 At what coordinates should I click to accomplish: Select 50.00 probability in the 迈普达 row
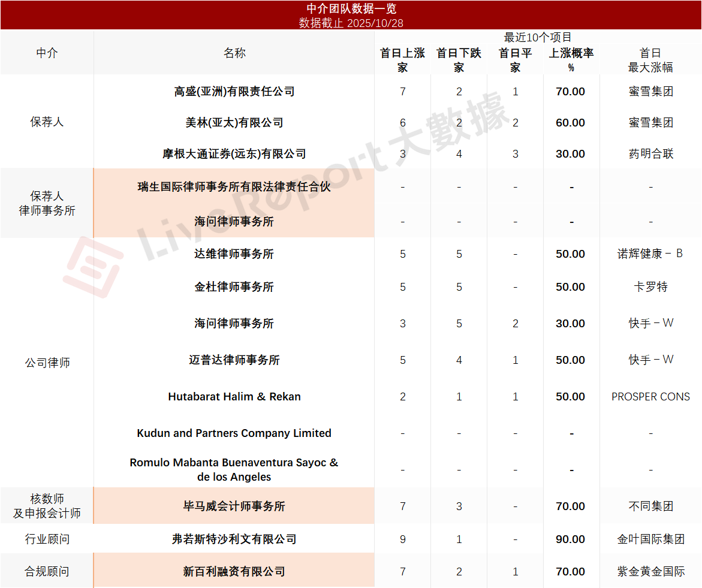[570, 360]
